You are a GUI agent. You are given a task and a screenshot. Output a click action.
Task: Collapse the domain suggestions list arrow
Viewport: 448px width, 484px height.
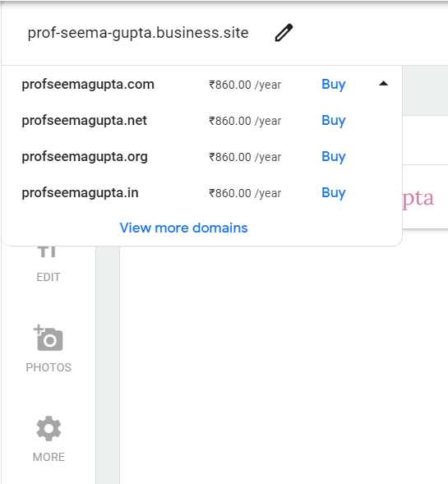click(383, 83)
